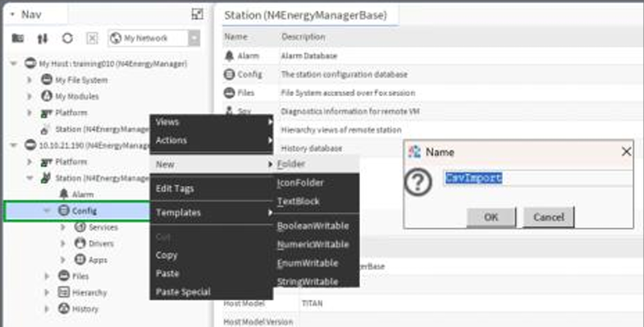Click the 10.10.21.190 host icon
The height and width of the screenshot is (327, 644).
pyautogui.click(x=30, y=145)
